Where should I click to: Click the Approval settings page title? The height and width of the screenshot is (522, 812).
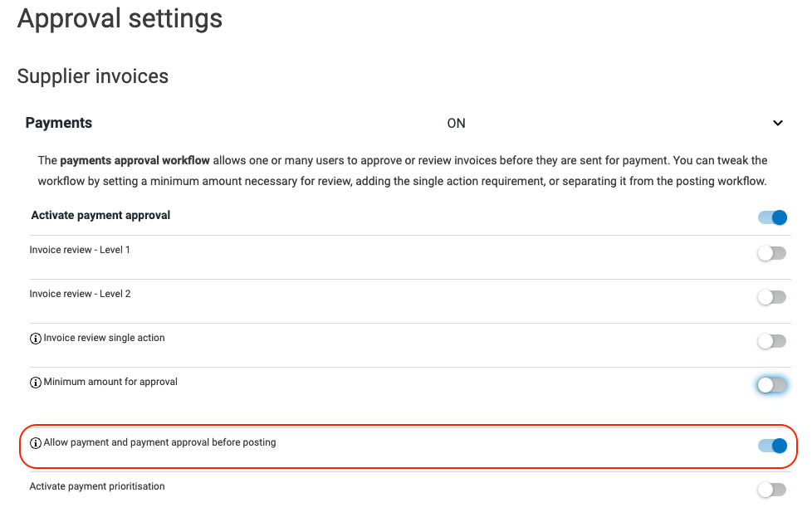point(120,18)
